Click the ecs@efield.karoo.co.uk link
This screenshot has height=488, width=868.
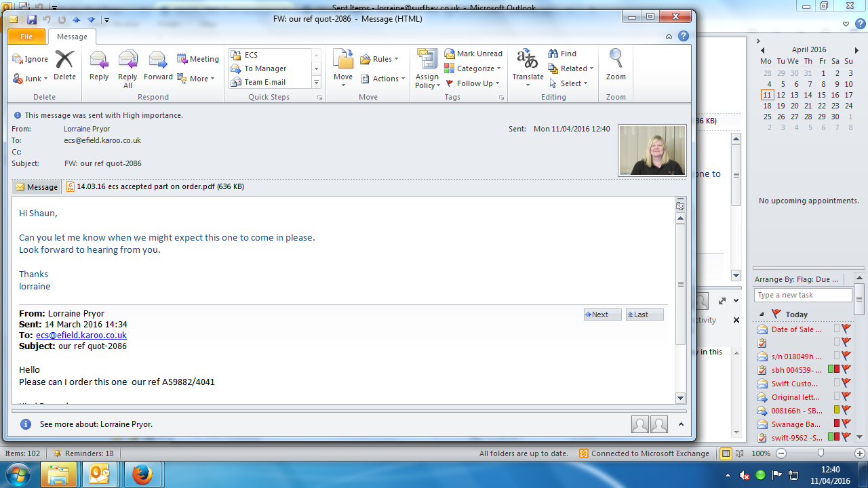tap(81, 335)
